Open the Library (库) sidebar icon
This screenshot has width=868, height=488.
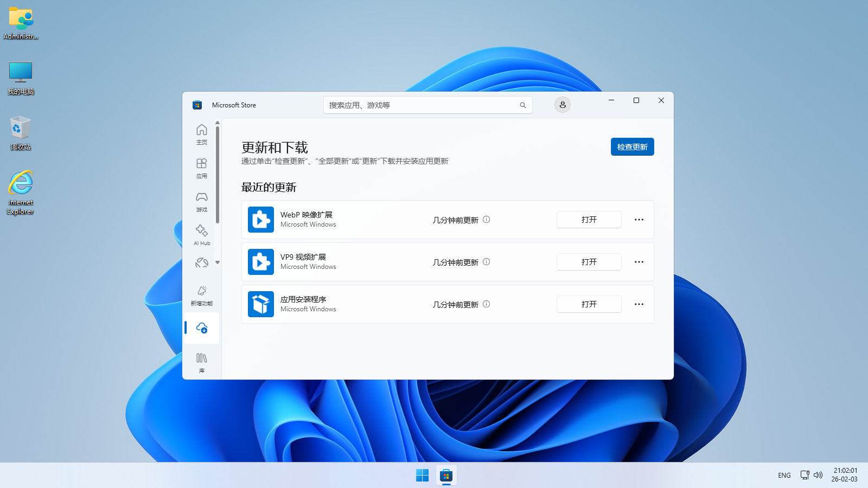[x=202, y=363]
